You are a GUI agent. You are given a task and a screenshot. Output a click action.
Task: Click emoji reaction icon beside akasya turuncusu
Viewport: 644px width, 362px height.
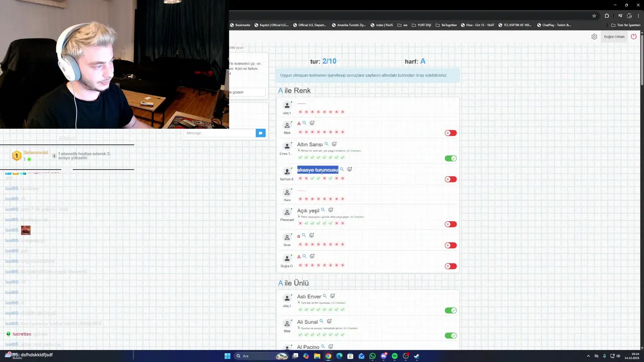(350, 169)
